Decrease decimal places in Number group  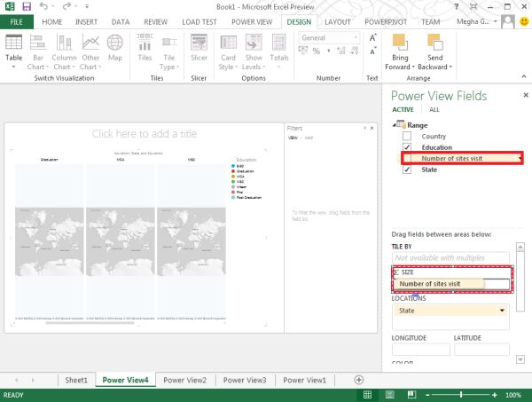tap(354, 51)
